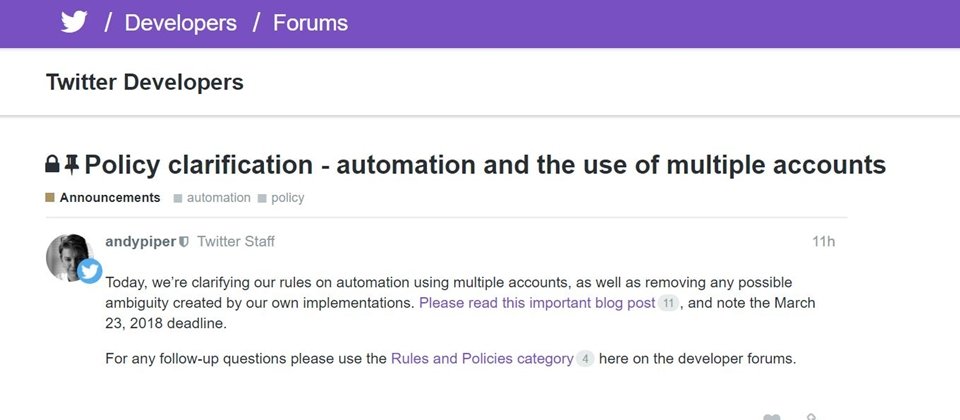Screen dimensions: 960x420
Task: Select the automation tag
Action: (x=219, y=198)
